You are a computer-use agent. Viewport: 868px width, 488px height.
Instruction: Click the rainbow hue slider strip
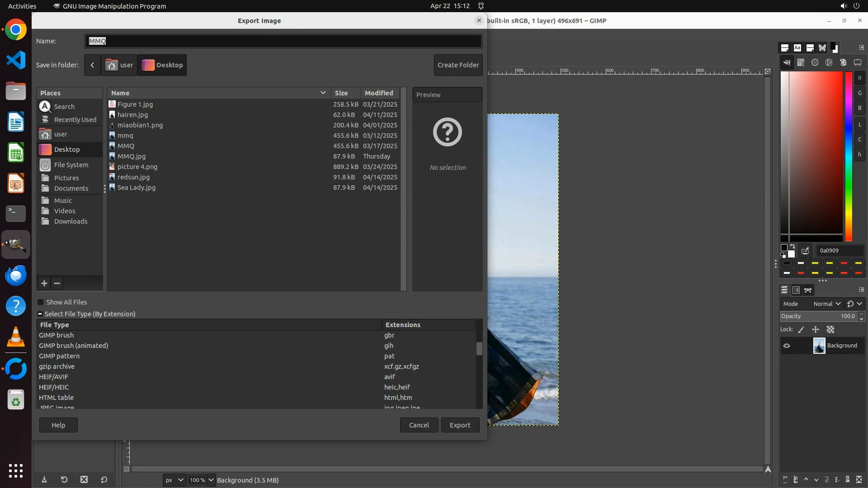click(x=849, y=156)
